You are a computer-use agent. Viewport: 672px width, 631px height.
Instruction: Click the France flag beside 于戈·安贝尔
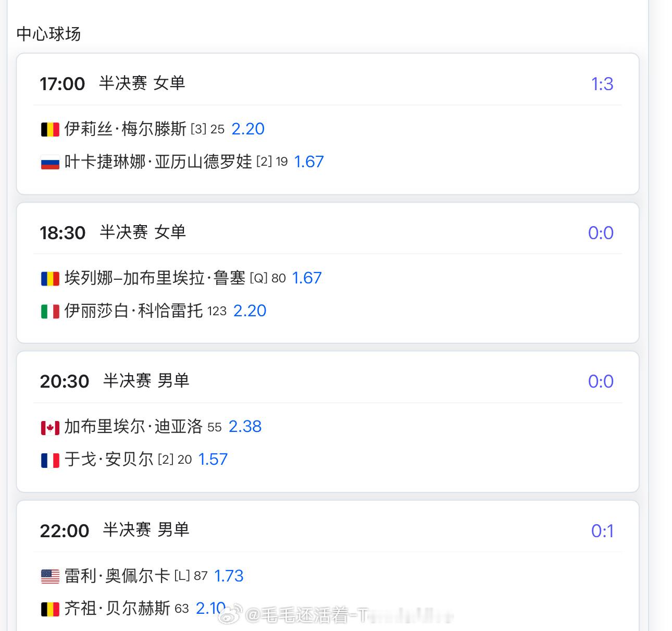tap(50, 460)
